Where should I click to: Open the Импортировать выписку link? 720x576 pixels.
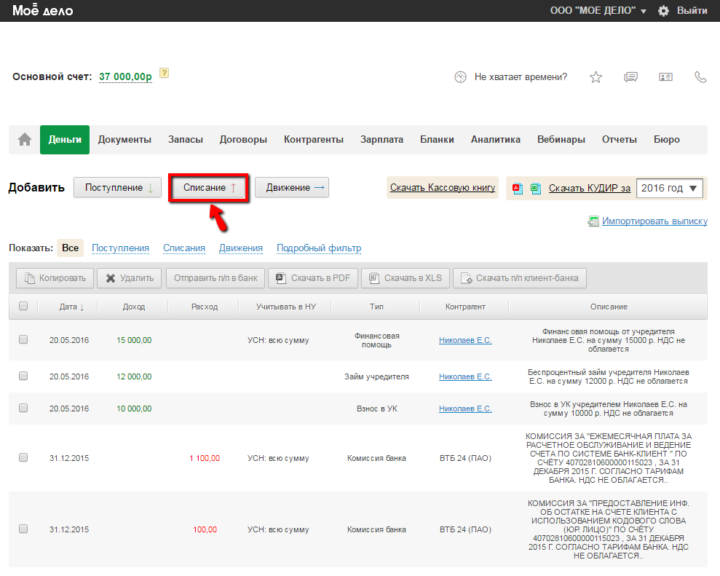[x=654, y=221]
